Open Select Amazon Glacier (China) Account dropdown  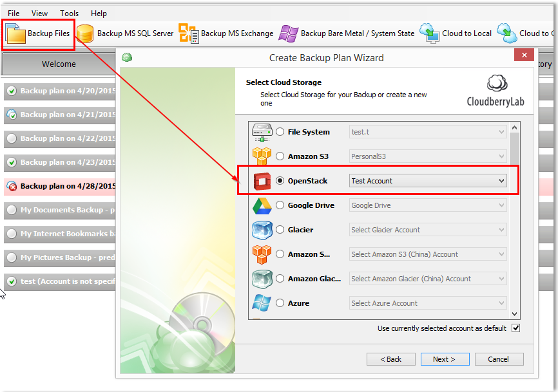tap(428, 279)
